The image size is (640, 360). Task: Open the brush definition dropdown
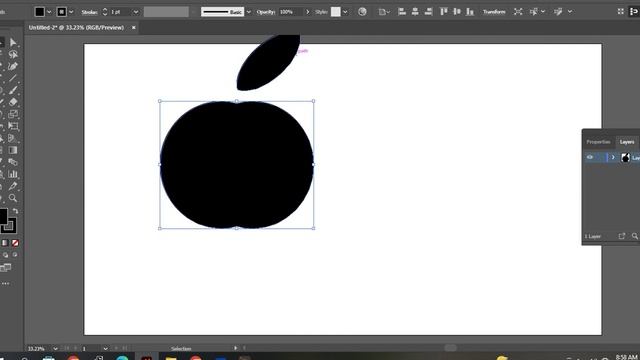pos(249,12)
